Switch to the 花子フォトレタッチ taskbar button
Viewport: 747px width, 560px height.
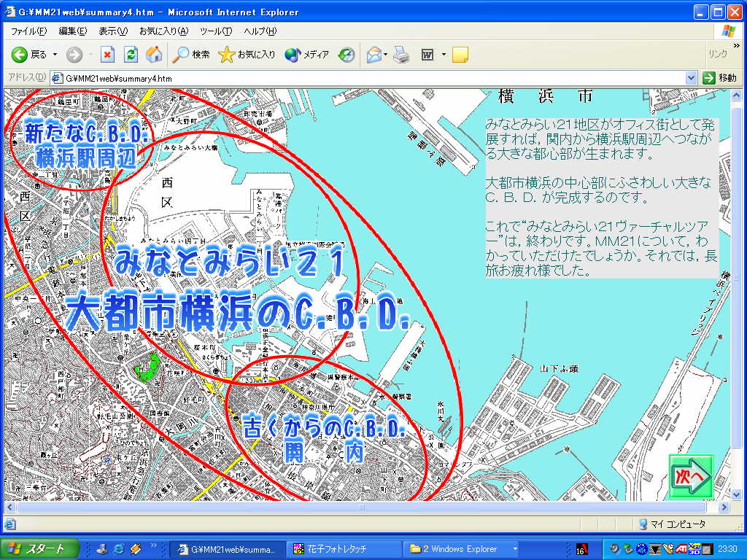344,549
